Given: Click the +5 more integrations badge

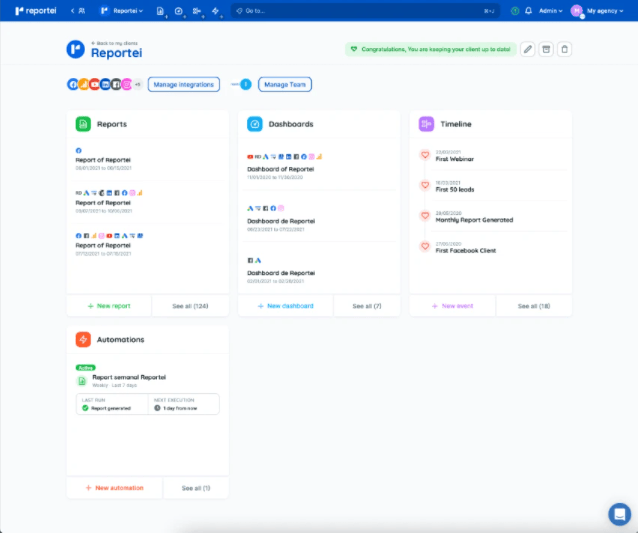Looking at the screenshot, I should point(138,85).
